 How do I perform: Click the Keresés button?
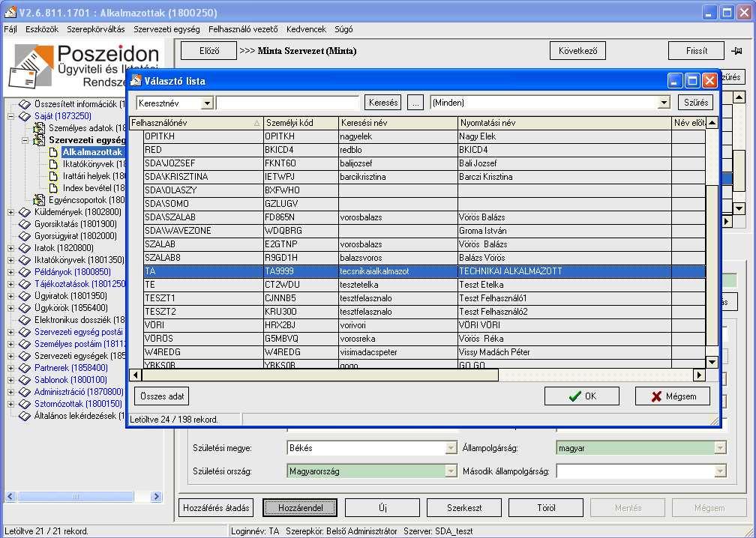(x=383, y=103)
